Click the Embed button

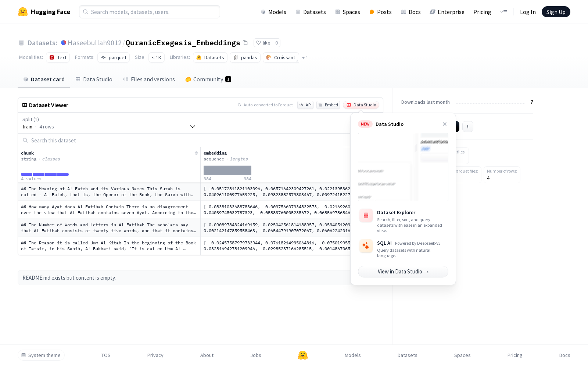[x=328, y=105]
